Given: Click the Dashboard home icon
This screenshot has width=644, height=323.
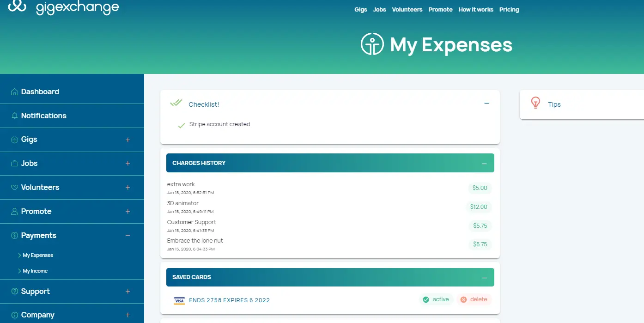Looking at the screenshot, I should click(x=15, y=92).
